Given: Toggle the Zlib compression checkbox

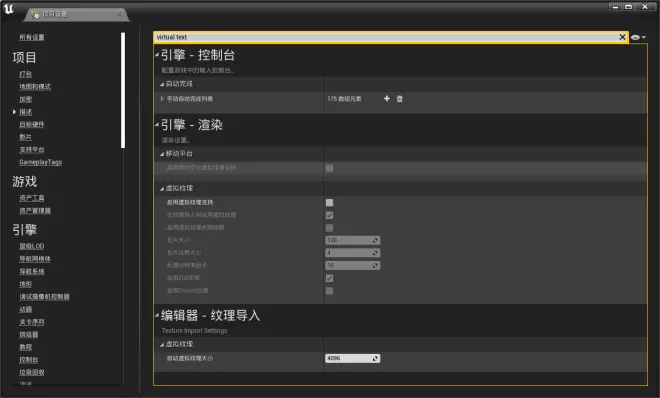Looking at the screenshot, I should click(330, 279).
